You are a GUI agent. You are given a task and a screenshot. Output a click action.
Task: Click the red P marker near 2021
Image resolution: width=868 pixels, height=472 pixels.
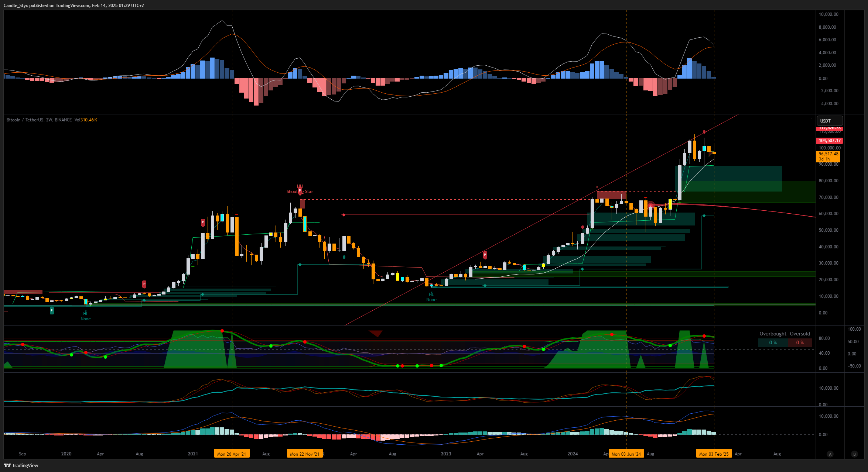(203, 223)
